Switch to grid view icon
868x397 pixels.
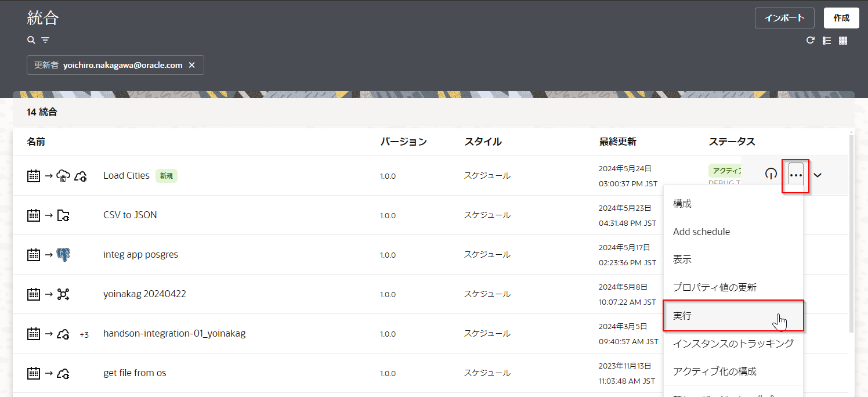843,41
